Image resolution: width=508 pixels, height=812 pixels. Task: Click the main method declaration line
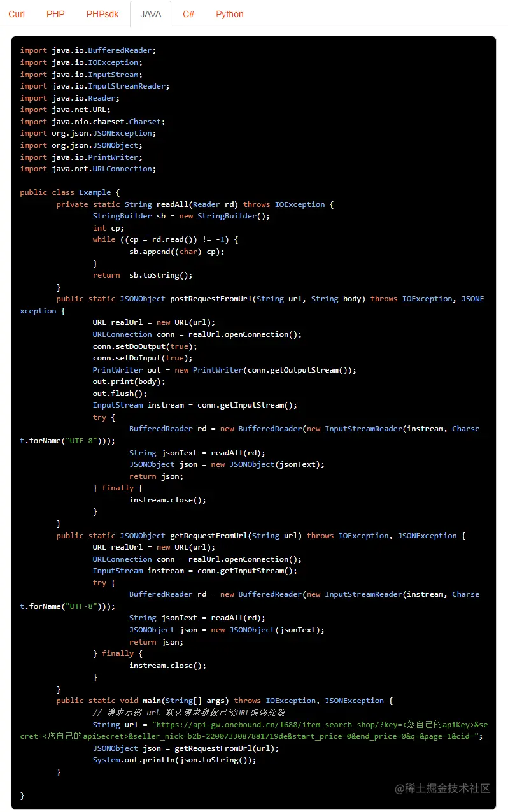(x=225, y=701)
